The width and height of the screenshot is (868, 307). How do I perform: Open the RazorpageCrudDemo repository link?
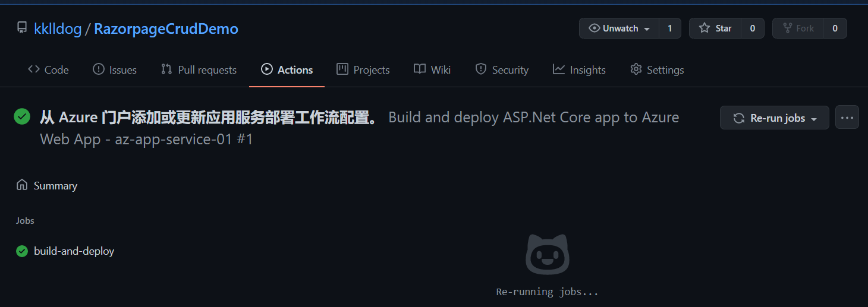(166, 29)
